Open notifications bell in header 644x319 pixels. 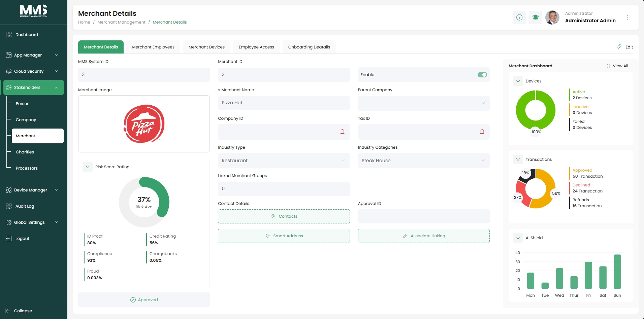point(535,17)
